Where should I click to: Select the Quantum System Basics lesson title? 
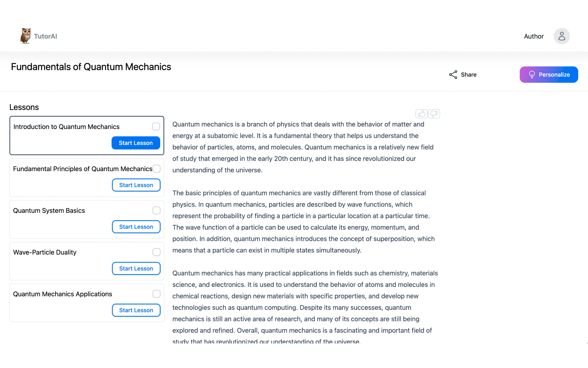tap(49, 210)
